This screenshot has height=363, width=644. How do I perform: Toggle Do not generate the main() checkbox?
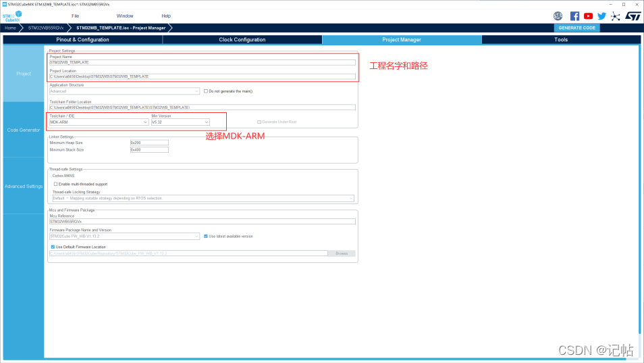click(206, 91)
